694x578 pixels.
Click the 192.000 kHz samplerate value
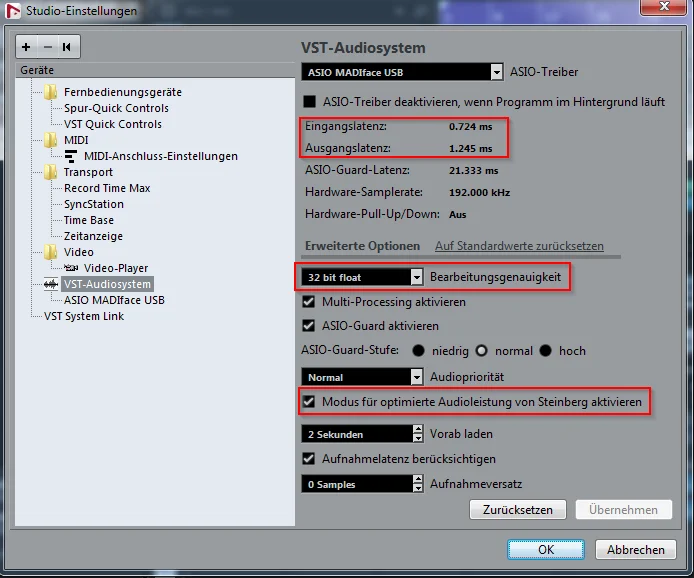click(479, 193)
